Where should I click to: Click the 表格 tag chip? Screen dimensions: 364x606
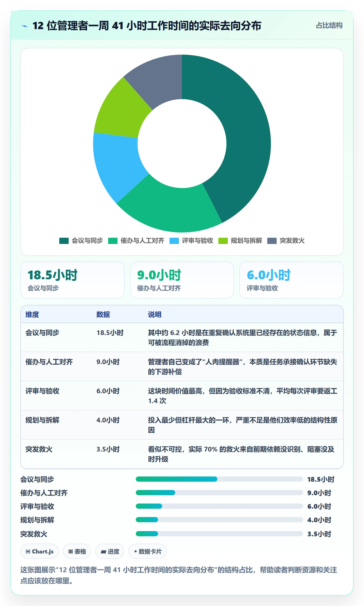(x=77, y=551)
